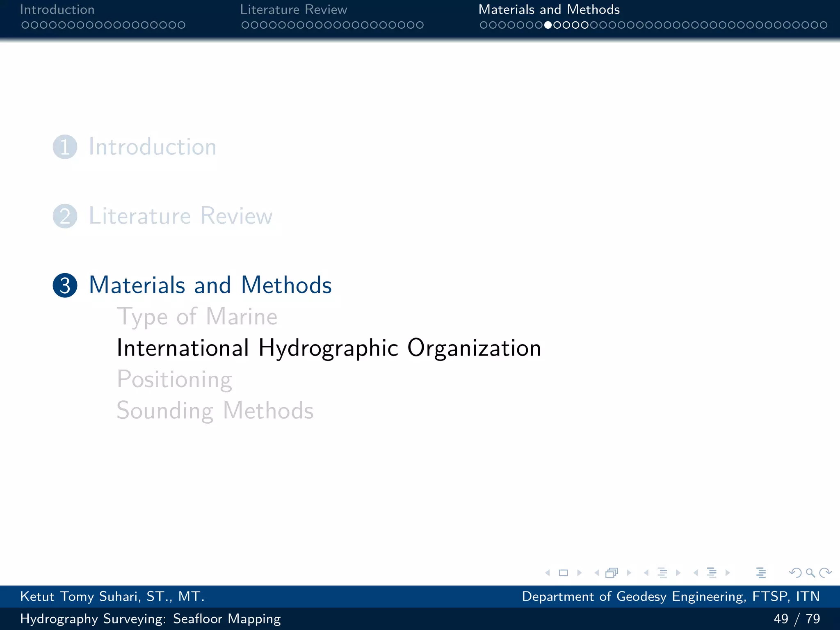Click Department of Geodesy Engineering footer text
The image size is (840, 630).
pos(671,596)
